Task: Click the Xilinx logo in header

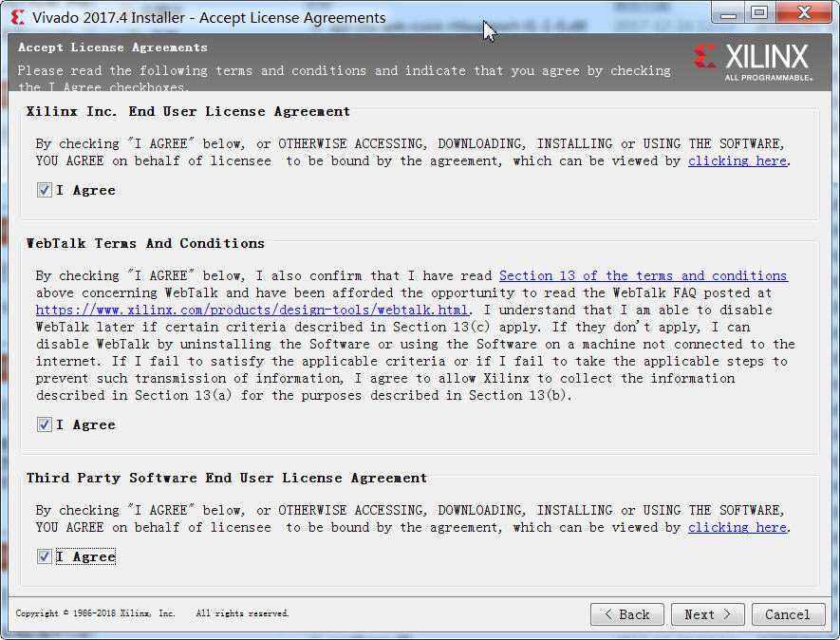Action: pyautogui.click(x=753, y=62)
